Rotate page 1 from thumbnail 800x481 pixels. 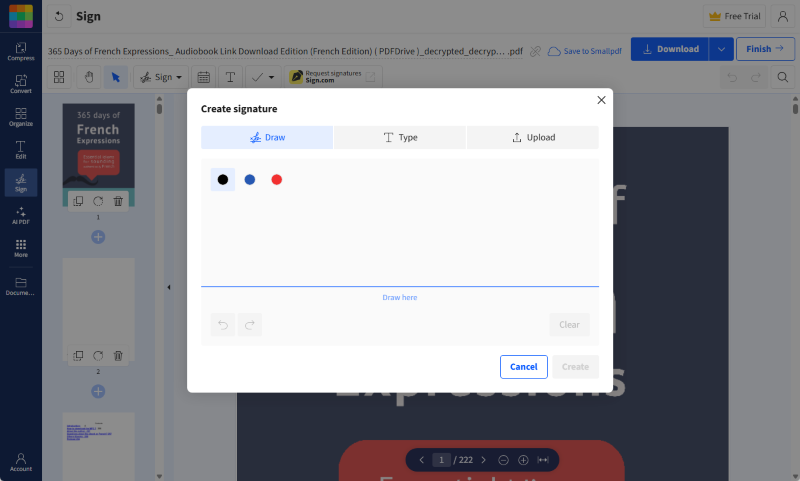98,201
